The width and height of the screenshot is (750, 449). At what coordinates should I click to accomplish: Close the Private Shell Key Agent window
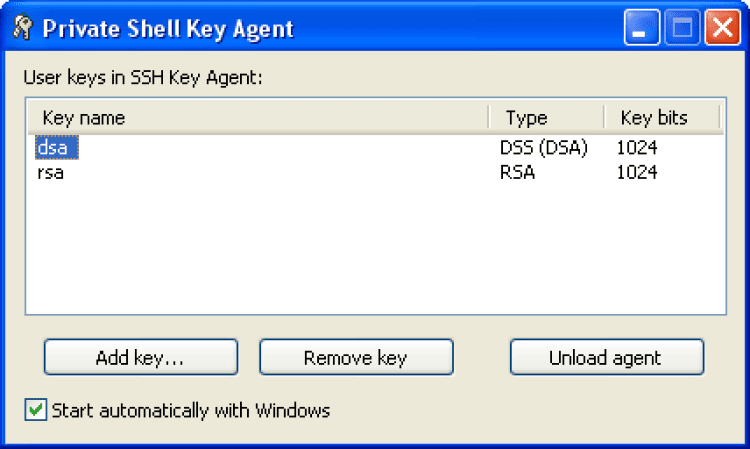721,28
